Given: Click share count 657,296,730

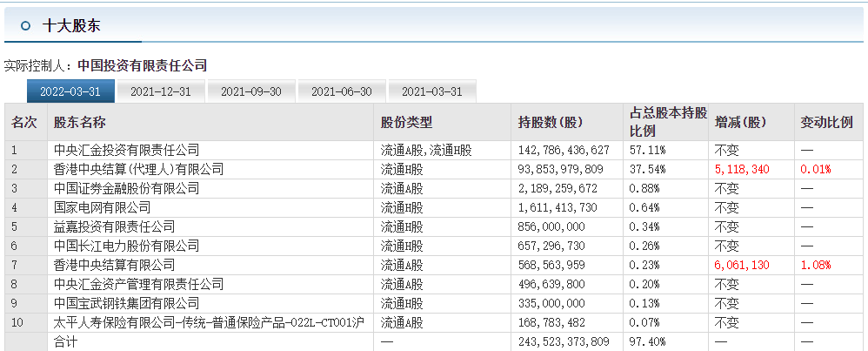Looking at the screenshot, I should point(551,246).
